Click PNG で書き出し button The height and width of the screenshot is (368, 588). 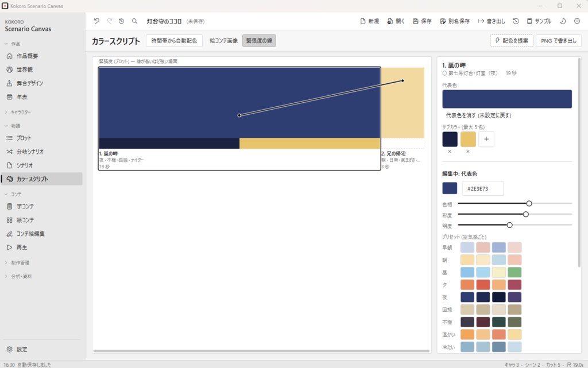click(559, 40)
